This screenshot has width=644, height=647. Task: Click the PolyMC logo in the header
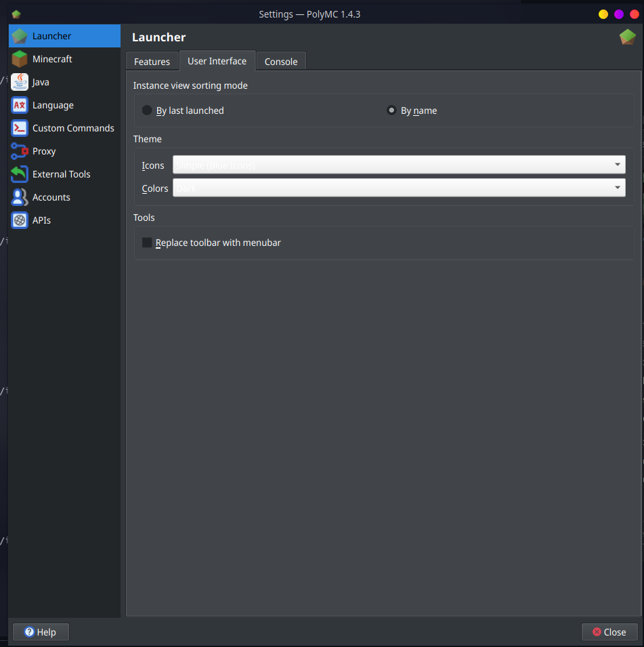click(627, 37)
